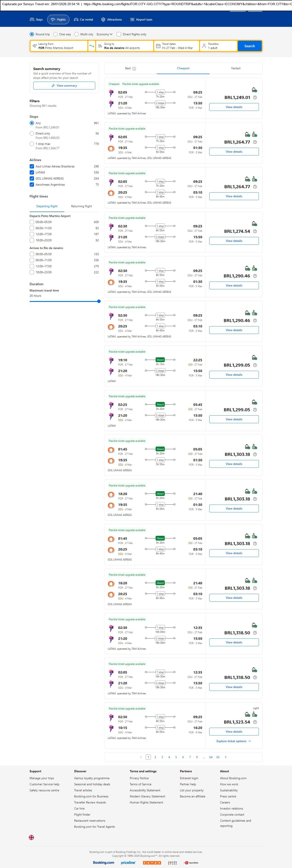Open the Economy cabin class dropdown
Image resolution: width=292 pixels, height=868 pixels.
coord(104,34)
